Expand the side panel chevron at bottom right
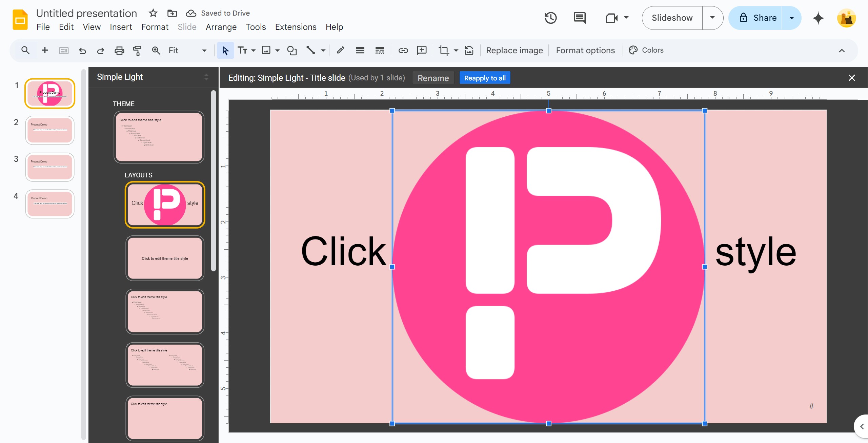The height and width of the screenshot is (443, 868). click(861, 426)
